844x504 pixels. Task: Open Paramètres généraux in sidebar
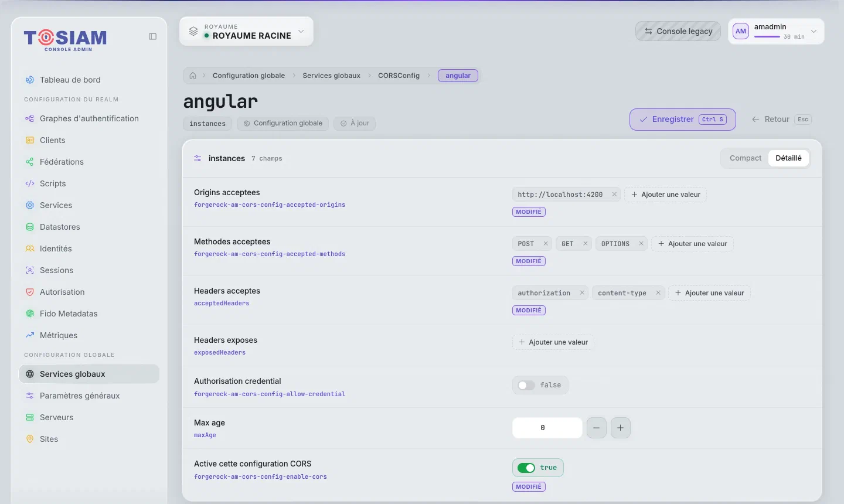[x=89, y=396]
